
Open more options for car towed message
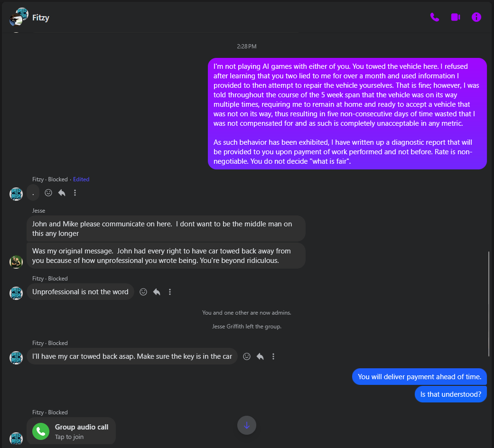point(273,356)
